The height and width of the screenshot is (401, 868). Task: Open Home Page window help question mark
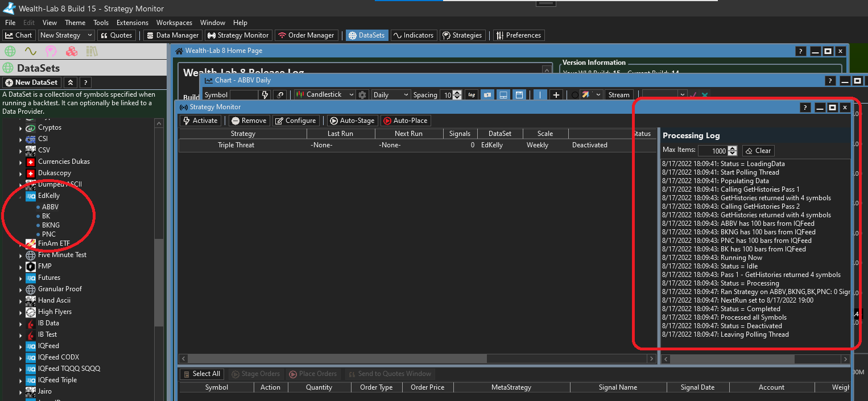coord(800,51)
